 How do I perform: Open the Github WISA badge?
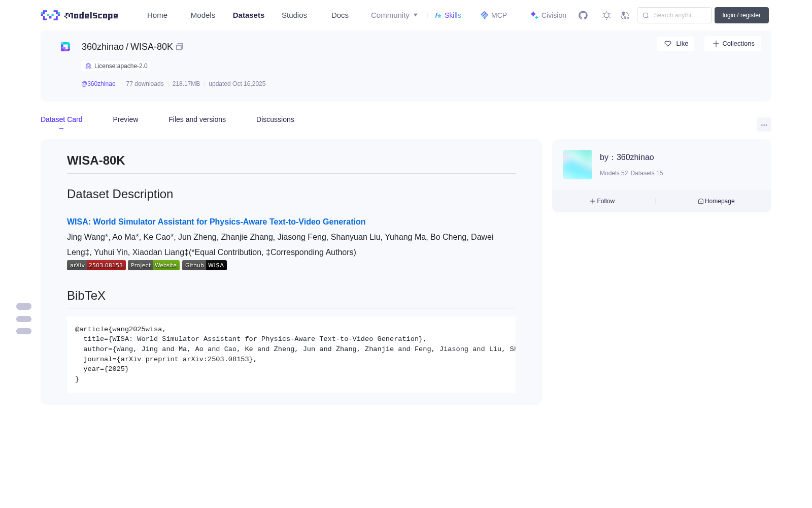pos(205,265)
